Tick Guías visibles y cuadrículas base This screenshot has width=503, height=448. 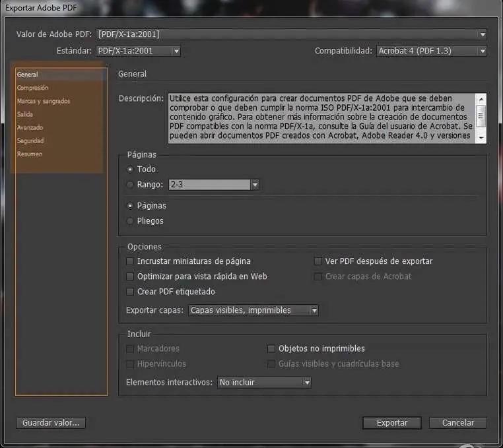[271, 364]
